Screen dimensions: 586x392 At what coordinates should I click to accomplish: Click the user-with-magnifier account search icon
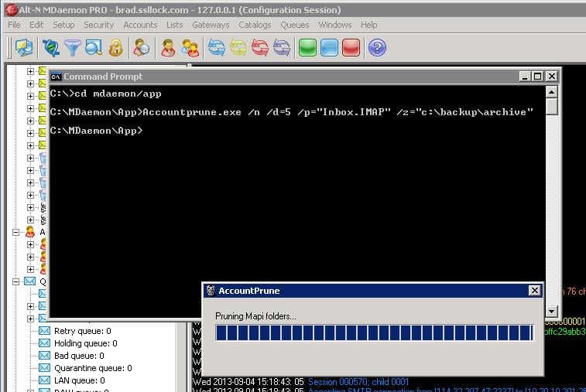click(x=141, y=48)
